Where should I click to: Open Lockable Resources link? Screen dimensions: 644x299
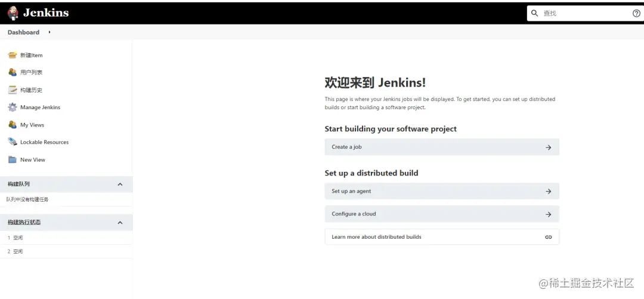click(x=44, y=142)
